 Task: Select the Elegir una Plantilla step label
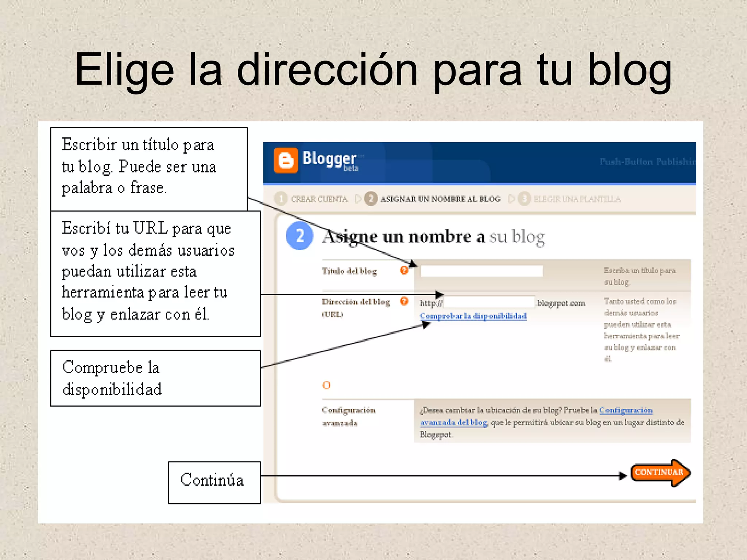tap(577, 199)
